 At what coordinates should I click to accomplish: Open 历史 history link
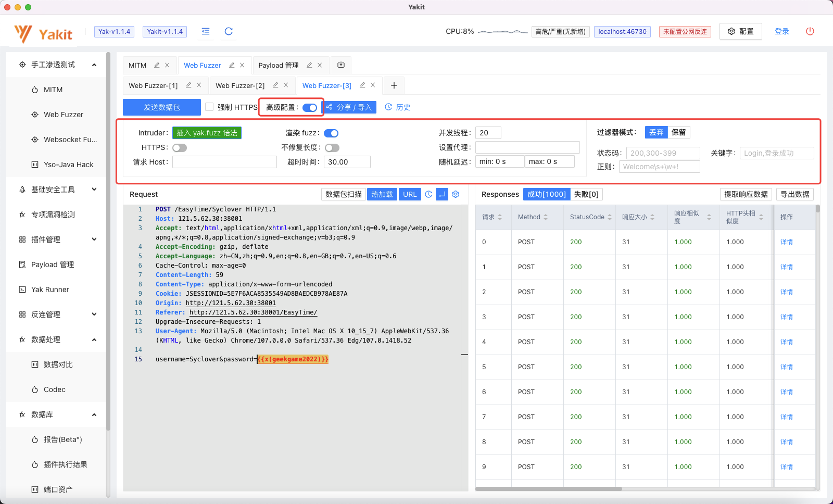(x=398, y=107)
